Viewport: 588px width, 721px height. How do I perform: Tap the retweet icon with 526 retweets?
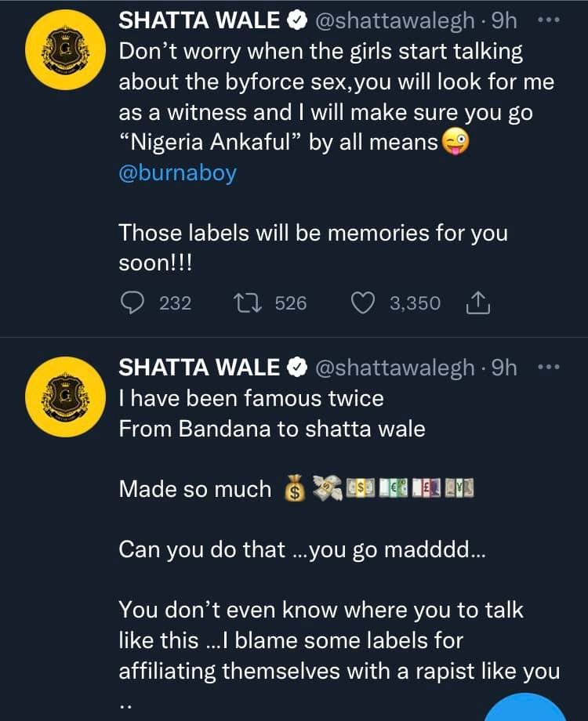(x=248, y=303)
